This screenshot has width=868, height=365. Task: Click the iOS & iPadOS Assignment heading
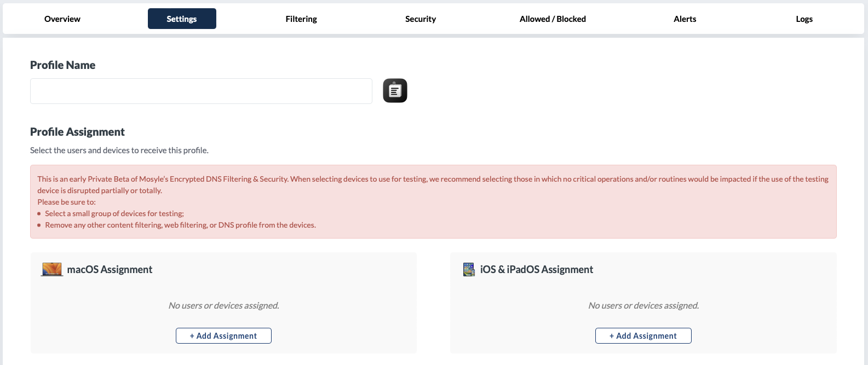pos(537,270)
